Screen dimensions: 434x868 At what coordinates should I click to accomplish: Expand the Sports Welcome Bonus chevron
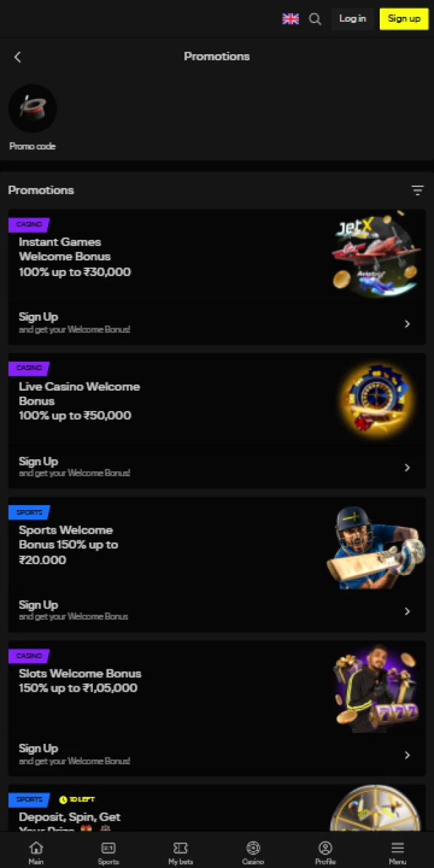pyautogui.click(x=408, y=612)
